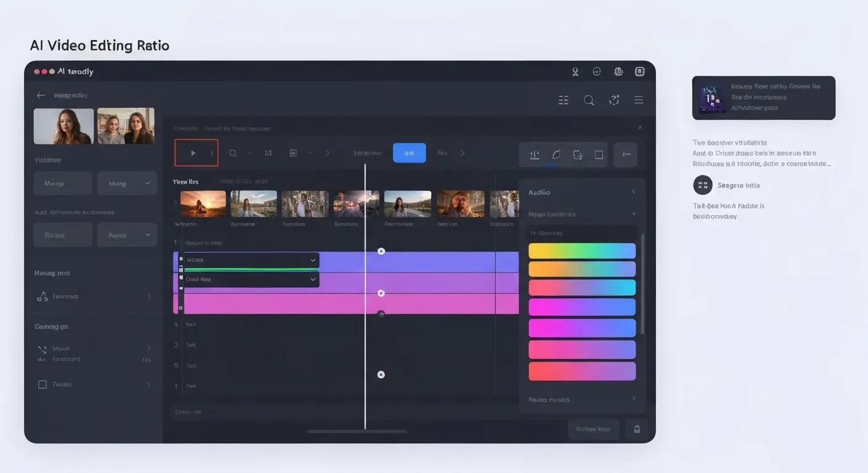The height and width of the screenshot is (473, 868).
Task: Select the square frame tool icon
Action: (599, 155)
